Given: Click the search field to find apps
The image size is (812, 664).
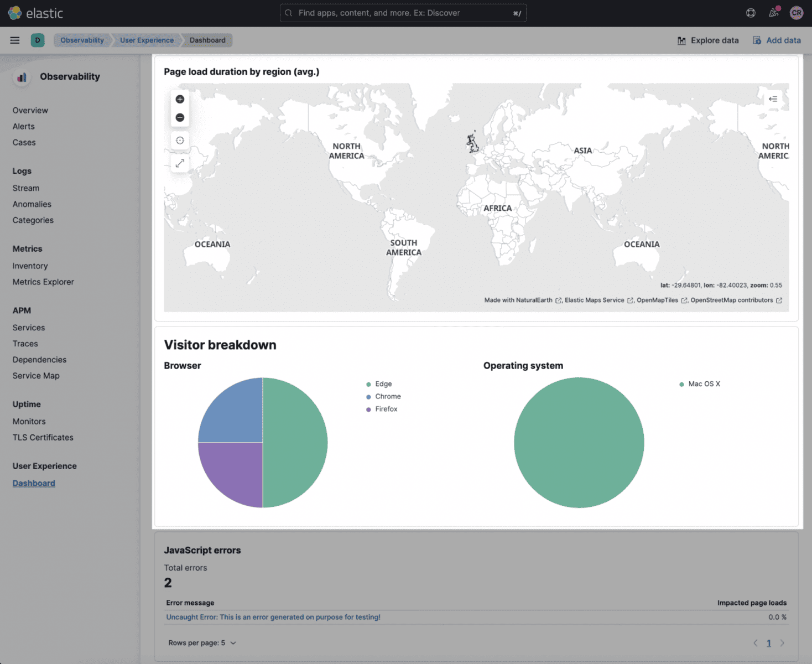Looking at the screenshot, I should point(403,12).
